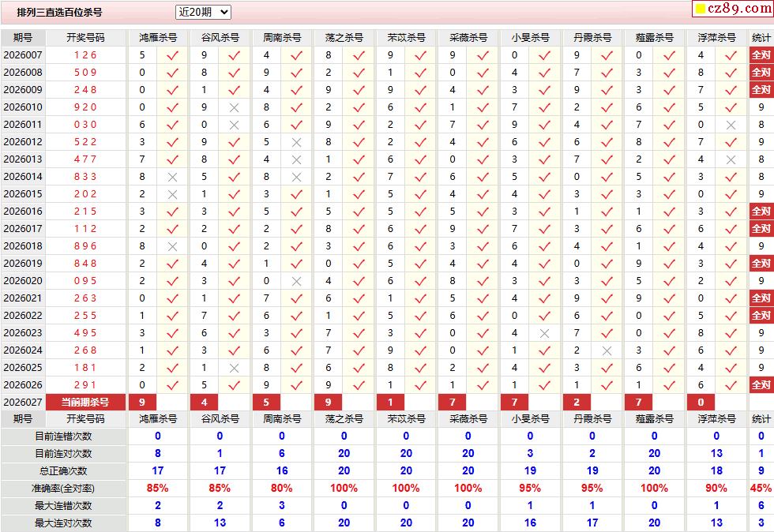Click the X mark for 周南 in row 2026013
This screenshot has width=774, height=532.
pos(296,159)
